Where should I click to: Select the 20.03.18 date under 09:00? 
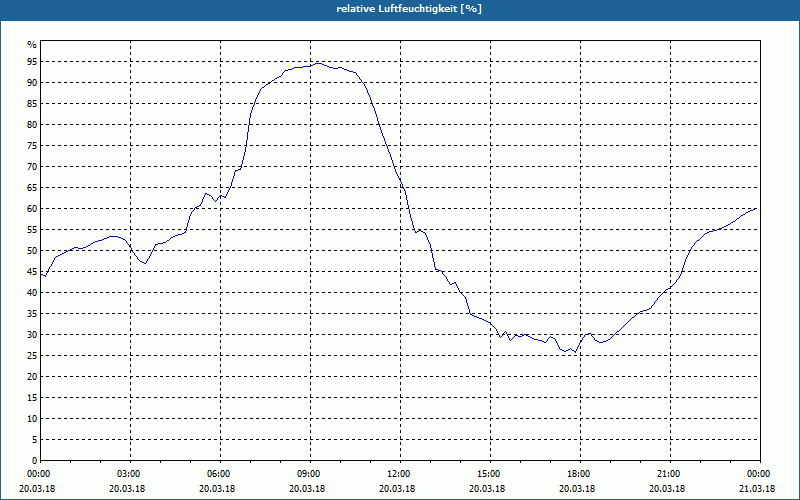307,489
